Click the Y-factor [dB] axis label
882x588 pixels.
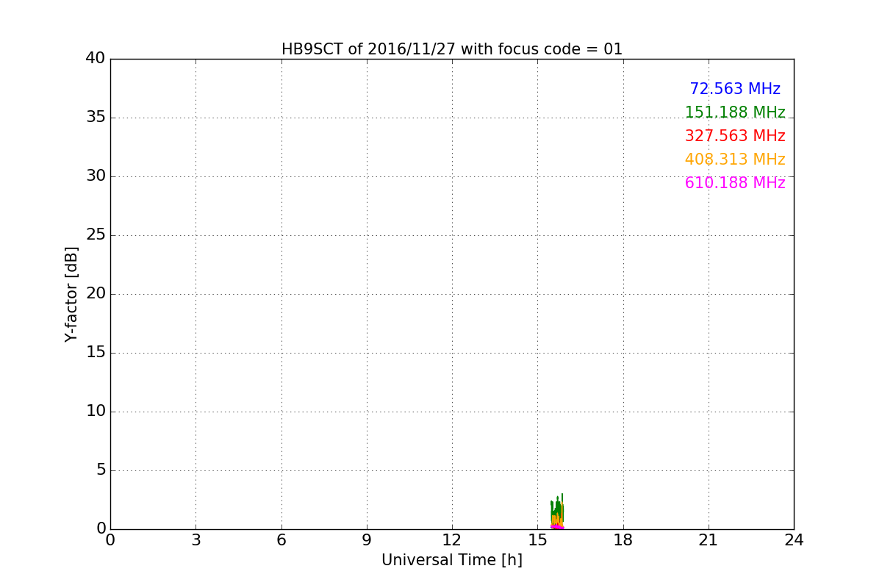click(71, 294)
